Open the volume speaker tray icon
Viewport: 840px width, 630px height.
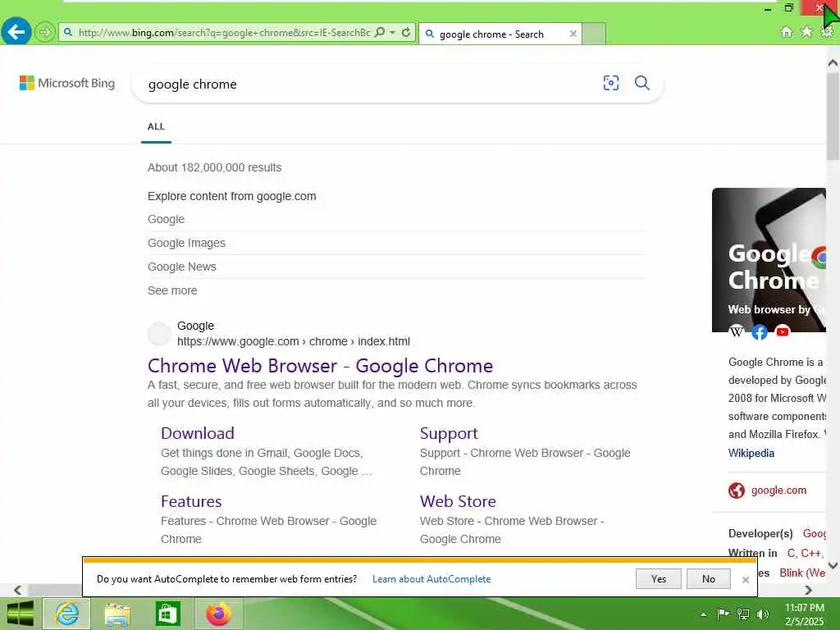[x=763, y=614]
